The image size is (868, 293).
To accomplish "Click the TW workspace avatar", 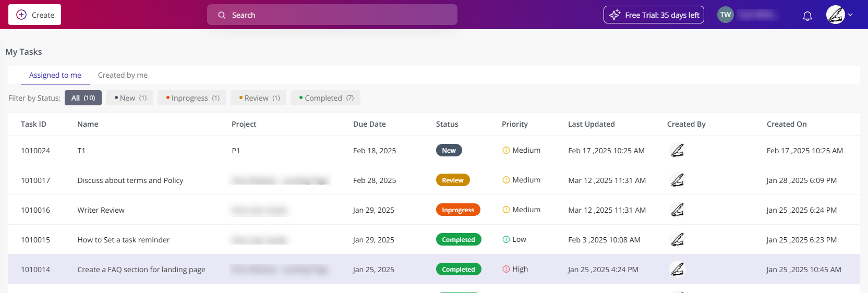I will 726,15.
